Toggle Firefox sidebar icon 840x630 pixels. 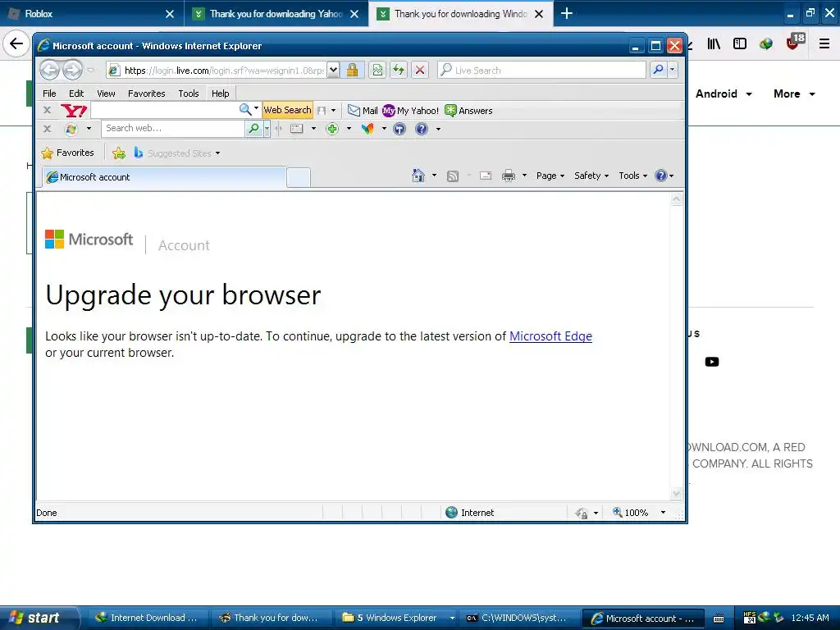[740, 43]
